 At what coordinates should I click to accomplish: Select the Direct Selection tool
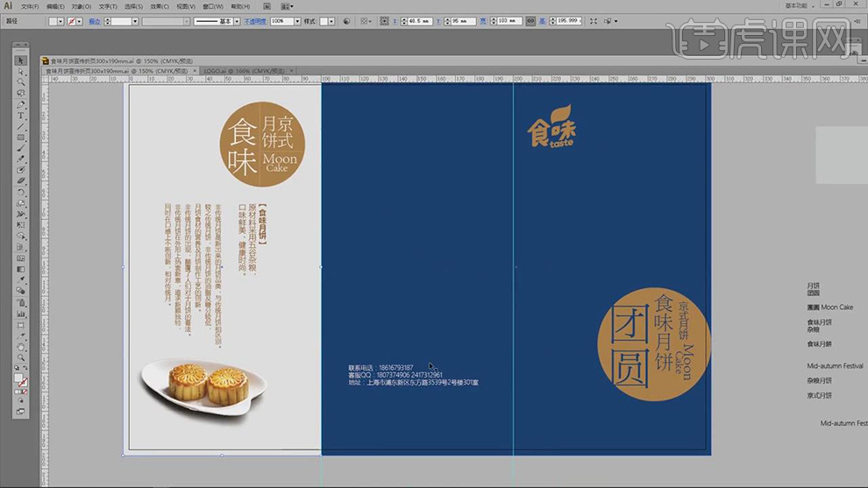[20, 71]
